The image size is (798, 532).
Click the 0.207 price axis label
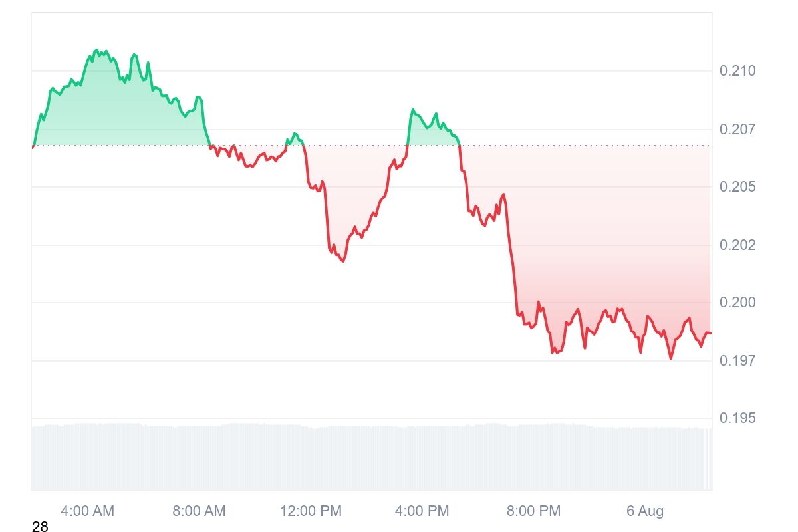[x=737, y=129]
